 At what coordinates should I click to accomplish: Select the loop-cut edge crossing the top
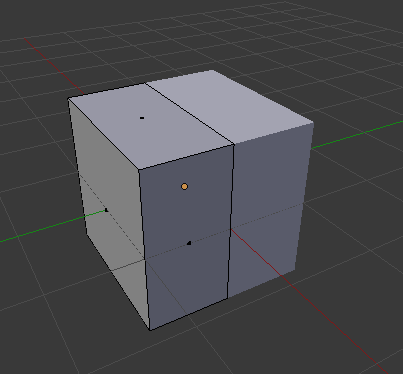[189, 114]
